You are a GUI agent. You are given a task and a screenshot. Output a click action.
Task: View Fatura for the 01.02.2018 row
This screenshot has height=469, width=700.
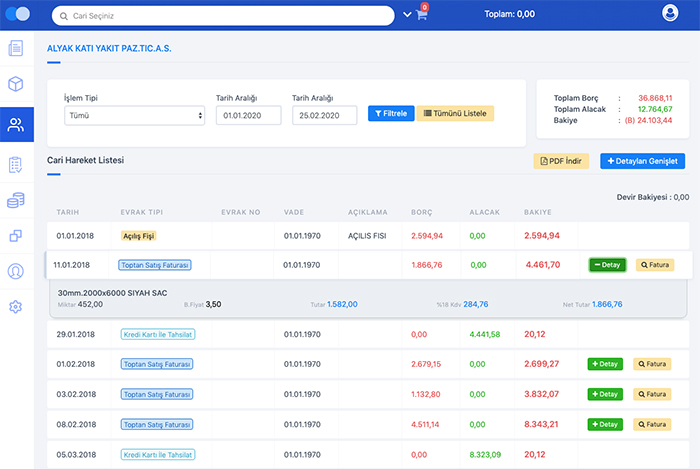(652, 364)
